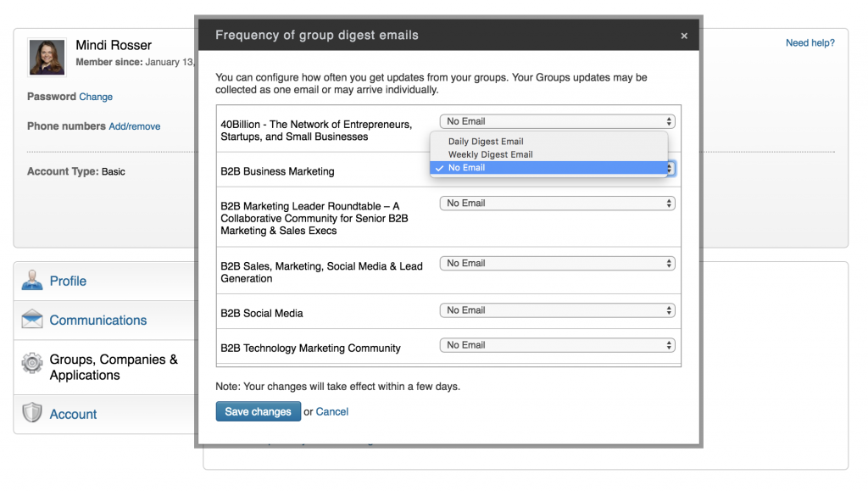
Task: Open B2B Social Media frequency dropdown
Action: click(x=555, y=310)
